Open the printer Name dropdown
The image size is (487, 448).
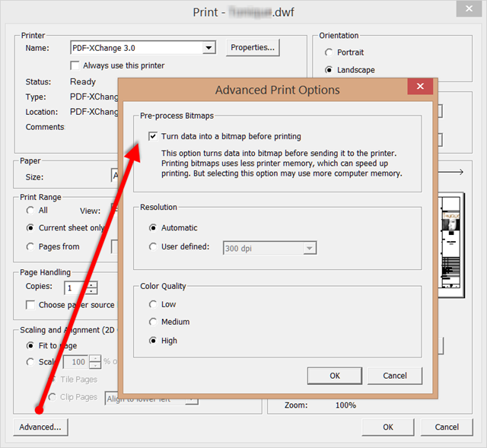point(208,48)
